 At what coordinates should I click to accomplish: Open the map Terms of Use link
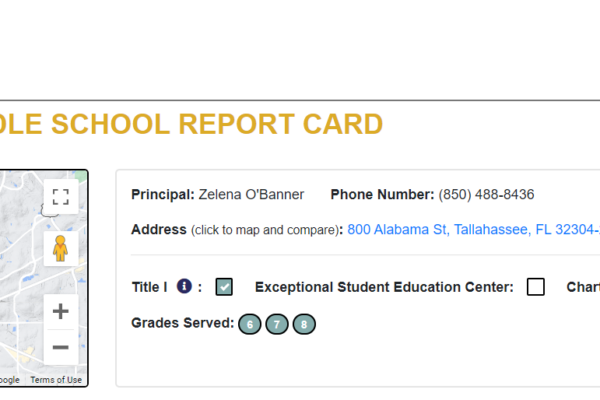[56, 380]
